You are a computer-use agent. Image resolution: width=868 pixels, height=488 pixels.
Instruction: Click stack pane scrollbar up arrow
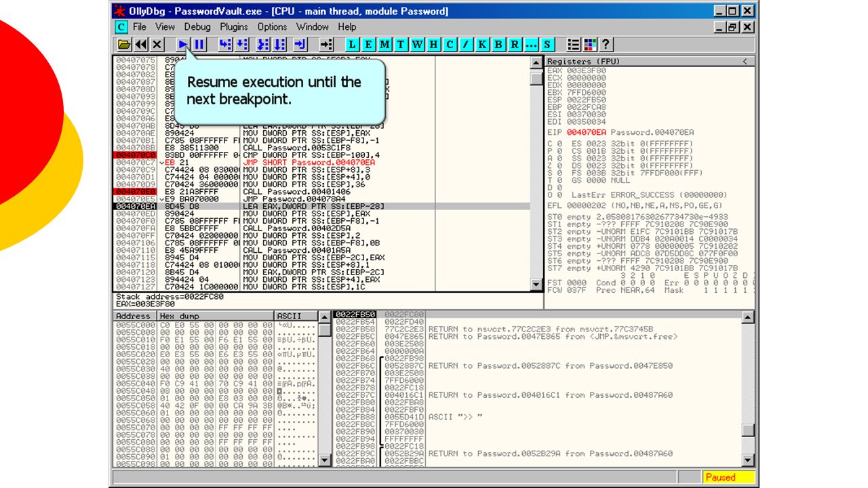tap(748, 317)
